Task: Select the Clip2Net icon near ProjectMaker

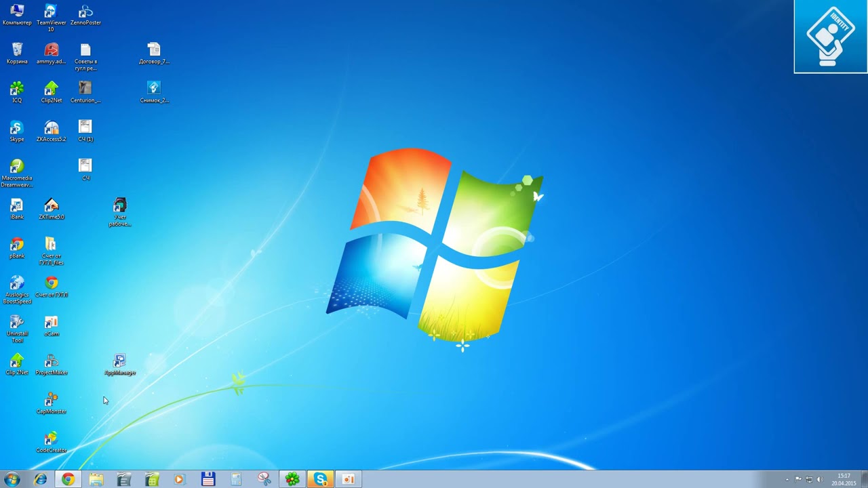Action: click(x=17, y=365)
